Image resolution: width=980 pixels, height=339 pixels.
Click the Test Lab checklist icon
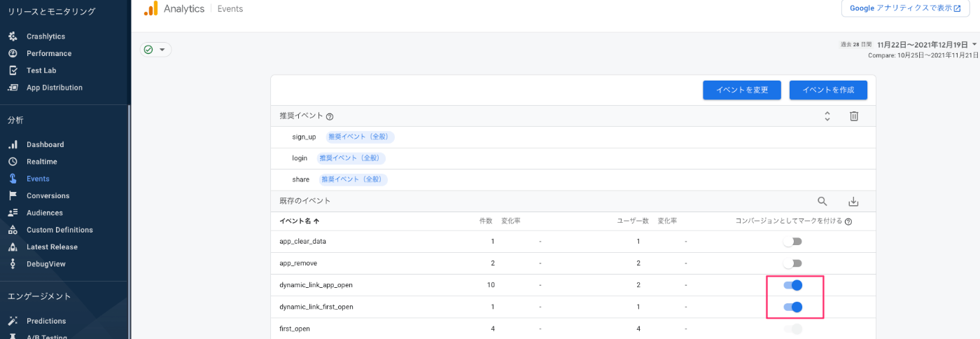13,71
